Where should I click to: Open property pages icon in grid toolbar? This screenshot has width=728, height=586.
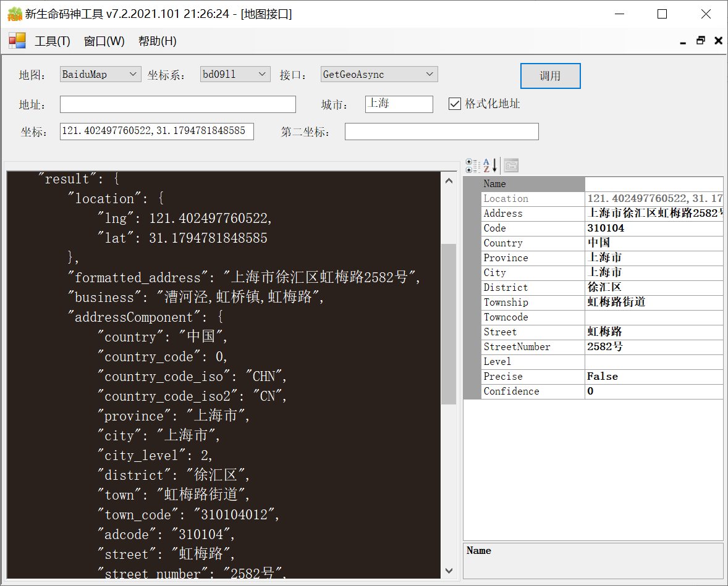[511, 165]
